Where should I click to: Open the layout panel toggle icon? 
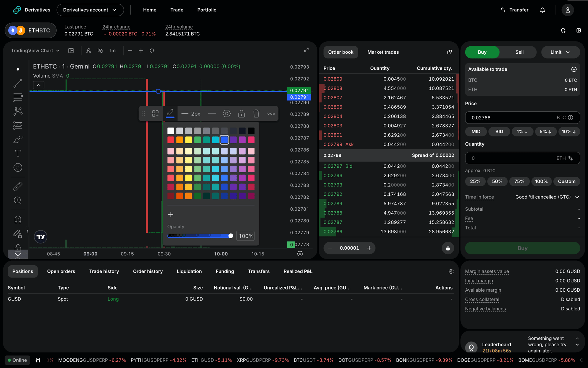pos(579,30)
